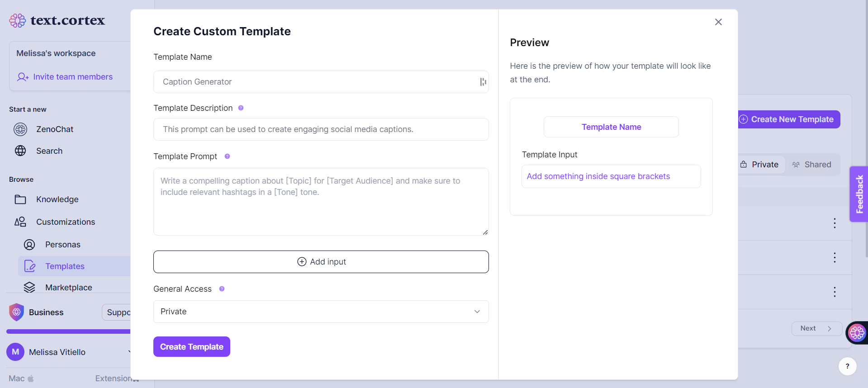
Task: Click the Marketplace layers icon
Action: [x=29, y=288]
